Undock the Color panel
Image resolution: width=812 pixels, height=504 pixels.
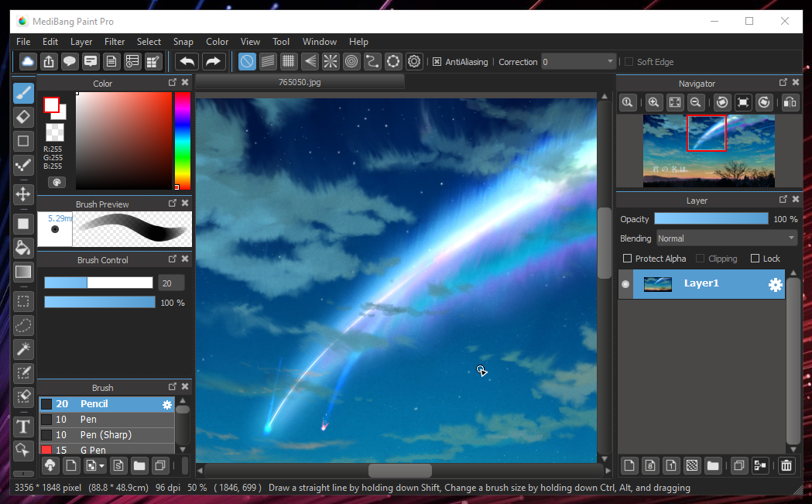coord(173,82)
